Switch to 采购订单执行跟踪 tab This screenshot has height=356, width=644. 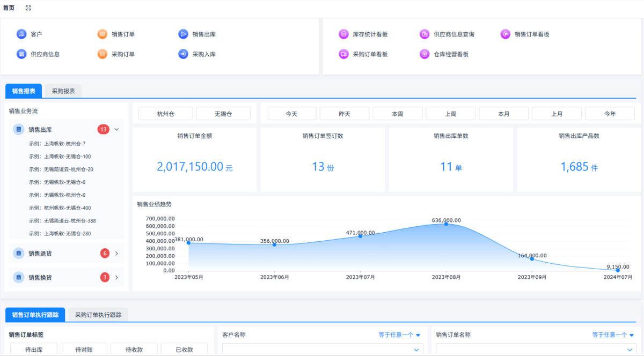98,315
